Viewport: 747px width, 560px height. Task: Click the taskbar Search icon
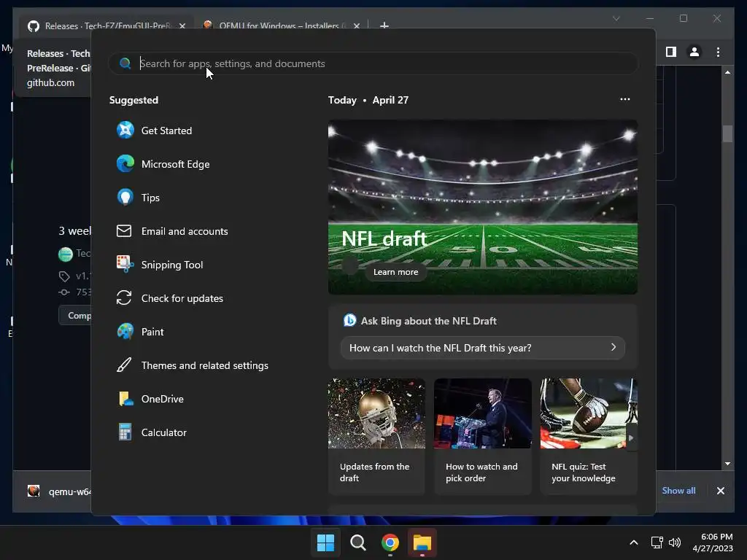357,542
